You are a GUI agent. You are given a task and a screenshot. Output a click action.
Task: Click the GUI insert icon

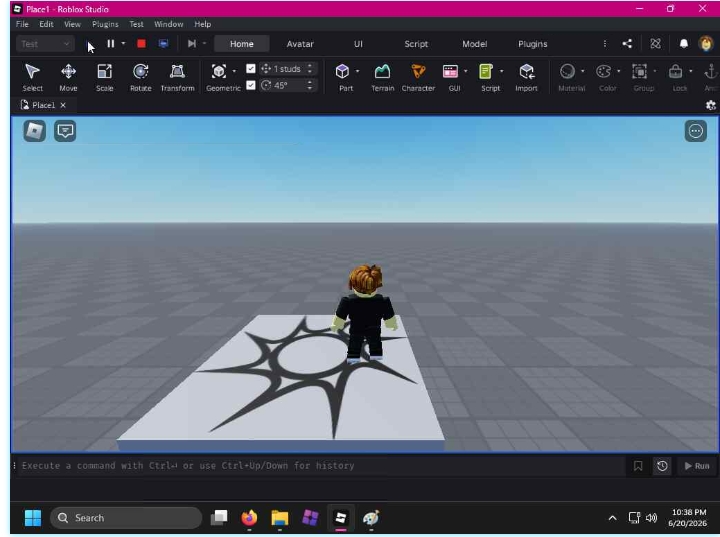[x=450, y=71]
